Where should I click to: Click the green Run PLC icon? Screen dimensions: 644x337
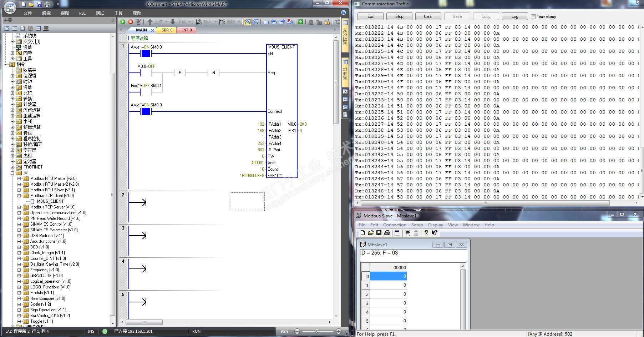(123, 22)
